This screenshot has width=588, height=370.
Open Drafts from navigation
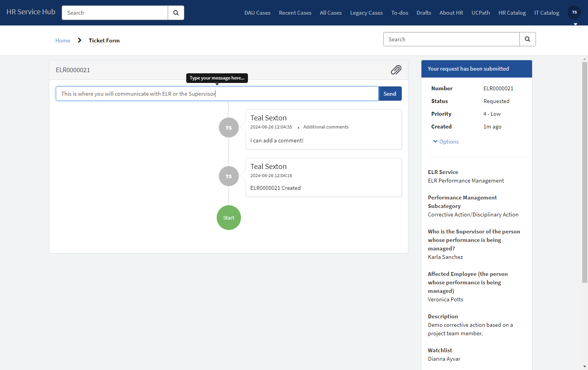[x=424, y=13]
